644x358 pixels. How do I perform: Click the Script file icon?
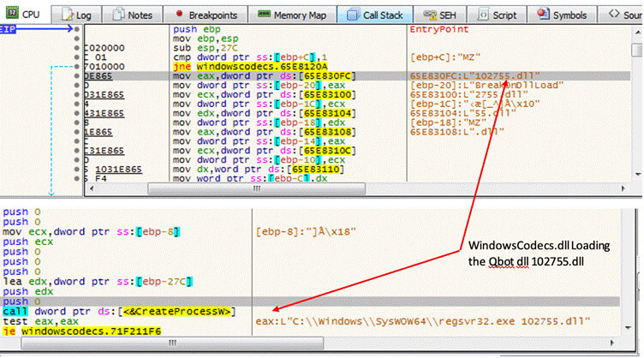click(483, 15)
